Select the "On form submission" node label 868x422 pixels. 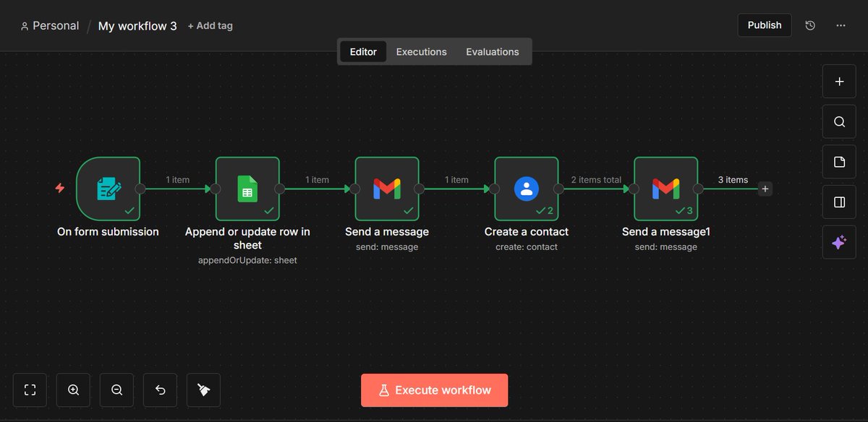pyautogui.click(x=108, y=232)
